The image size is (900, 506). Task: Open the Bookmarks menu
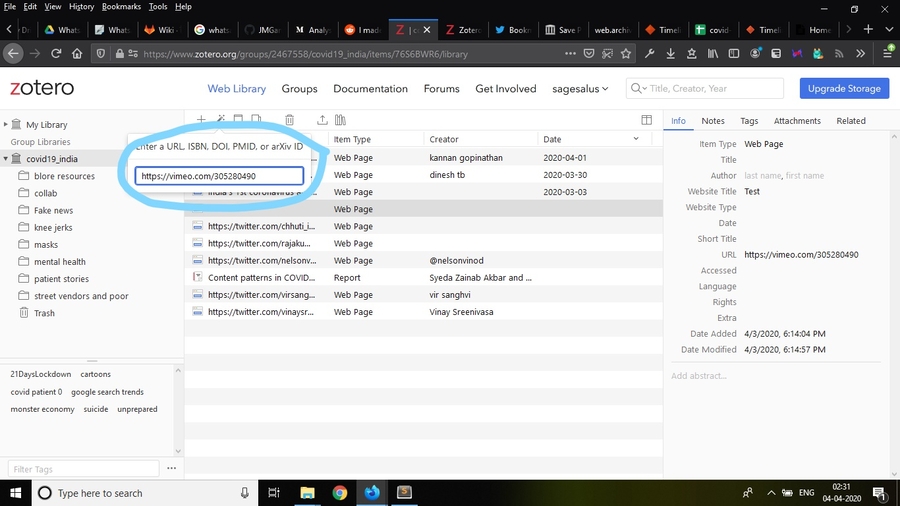coord(121,7)
